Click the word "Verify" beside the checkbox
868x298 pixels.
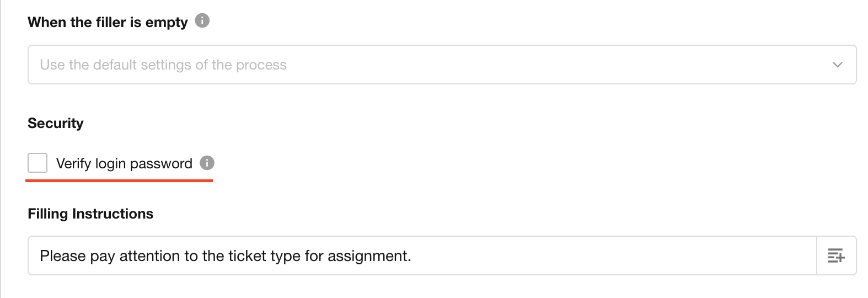coord(73,163)
